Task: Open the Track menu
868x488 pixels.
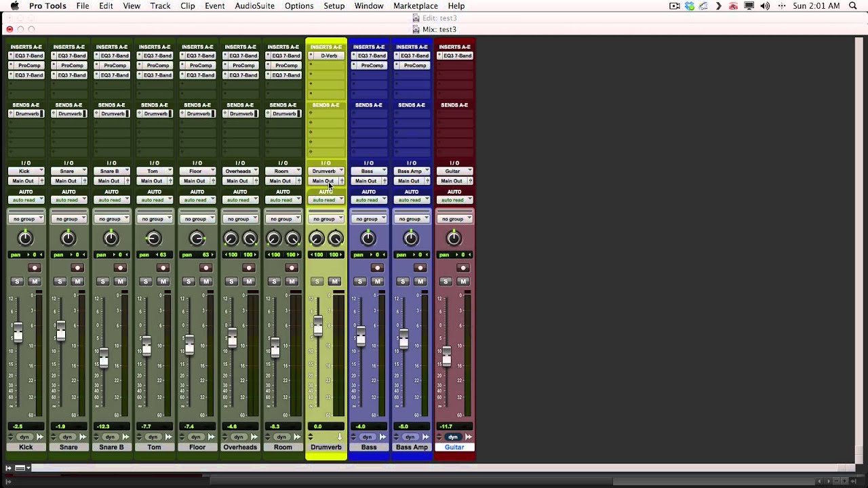Action: 160,6
